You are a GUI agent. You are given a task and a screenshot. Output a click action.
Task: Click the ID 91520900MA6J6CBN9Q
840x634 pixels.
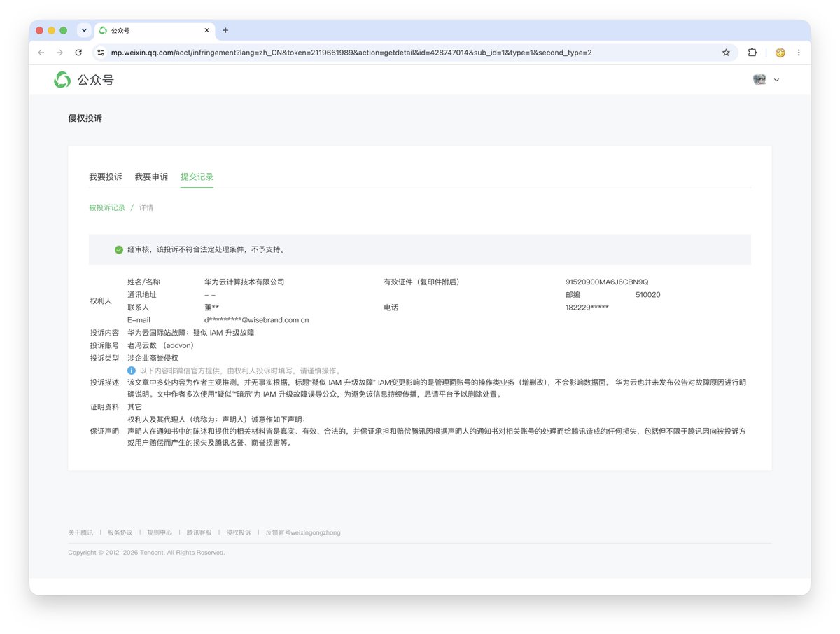click(607, 282)
